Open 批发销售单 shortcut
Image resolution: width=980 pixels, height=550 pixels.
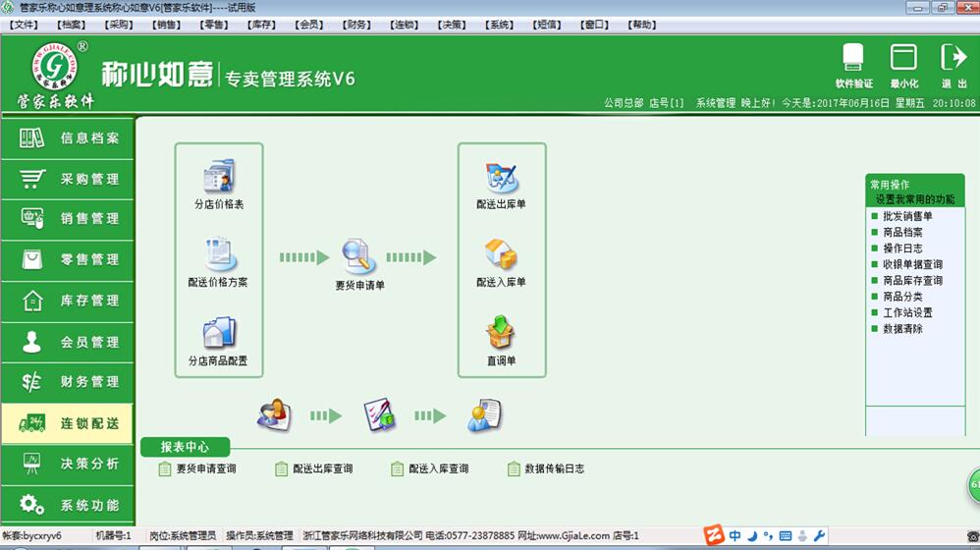[x=907, y=216]
